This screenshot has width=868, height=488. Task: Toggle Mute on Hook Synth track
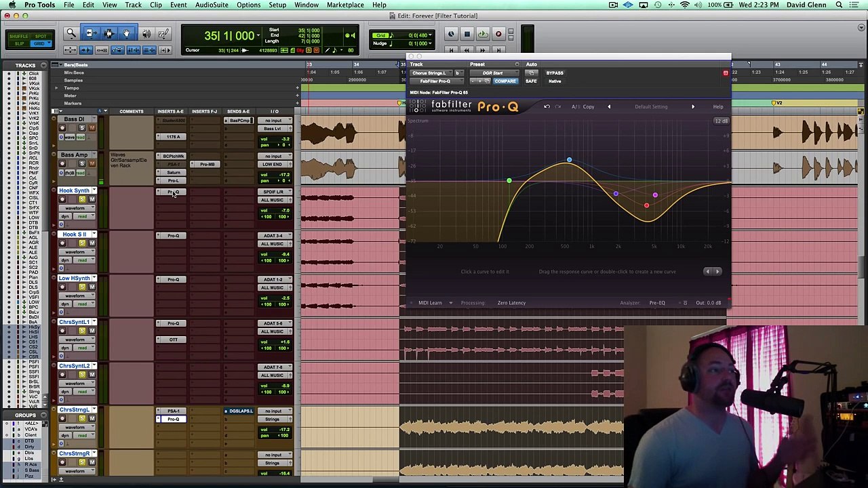click(x=92, y=199)
